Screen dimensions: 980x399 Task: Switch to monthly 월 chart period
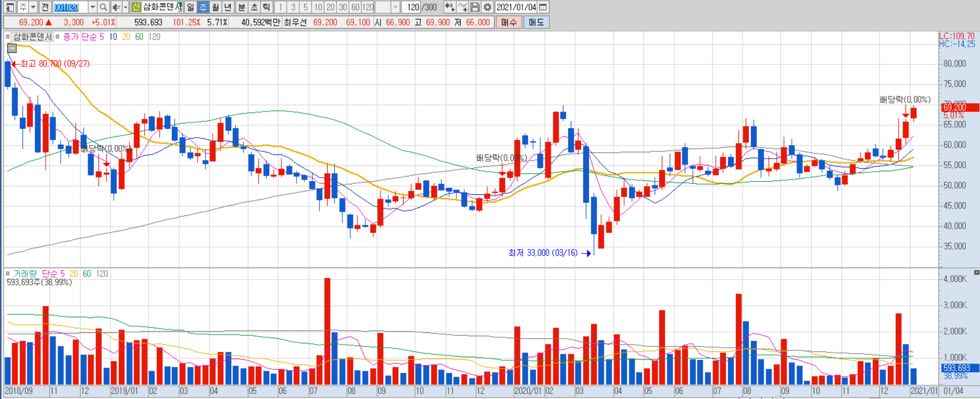215,7
